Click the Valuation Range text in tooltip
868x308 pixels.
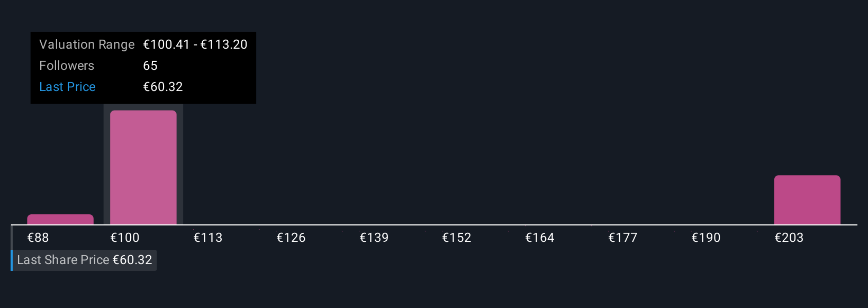click(x=87, y=44)
